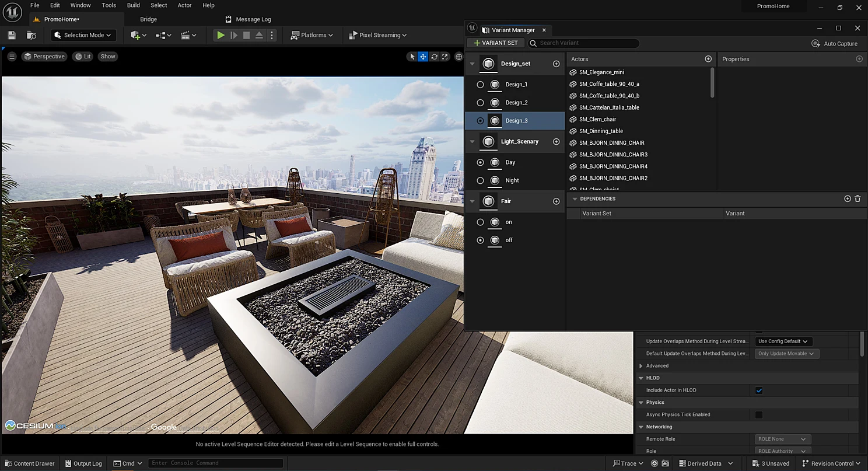The width and height of the screenshot is (868, 471).
Task: Click the add actor plus icon in Actors header
Action: (x=708, y=59)
